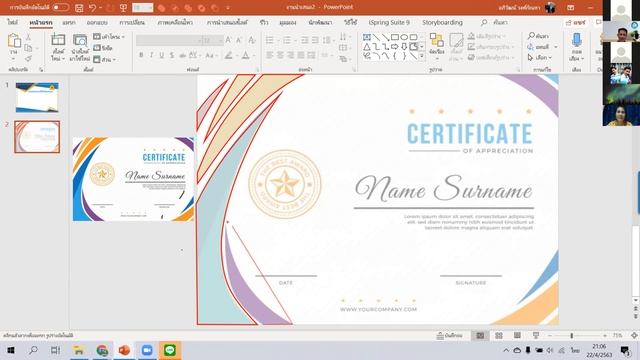Click the Undo arrow icon
The image size is (640, 360).
click(92, 8)
